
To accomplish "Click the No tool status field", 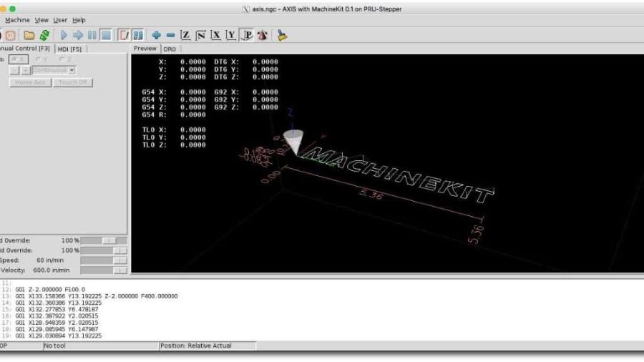I will [x=101, y=346].
